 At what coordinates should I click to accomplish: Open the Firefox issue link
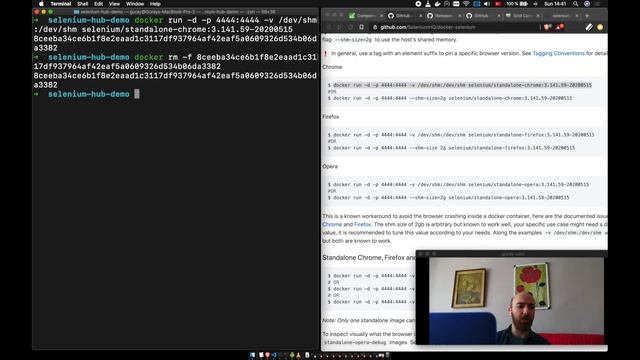point(362,224)
